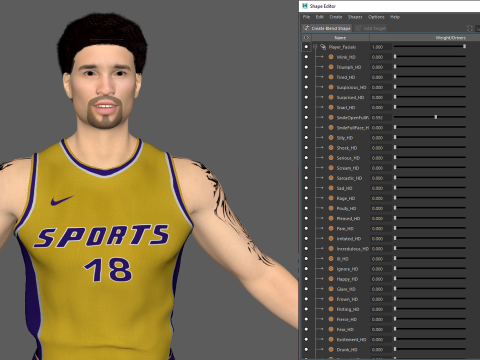Click the Player_Facials blend shape deformer icon

pos(323,47)
